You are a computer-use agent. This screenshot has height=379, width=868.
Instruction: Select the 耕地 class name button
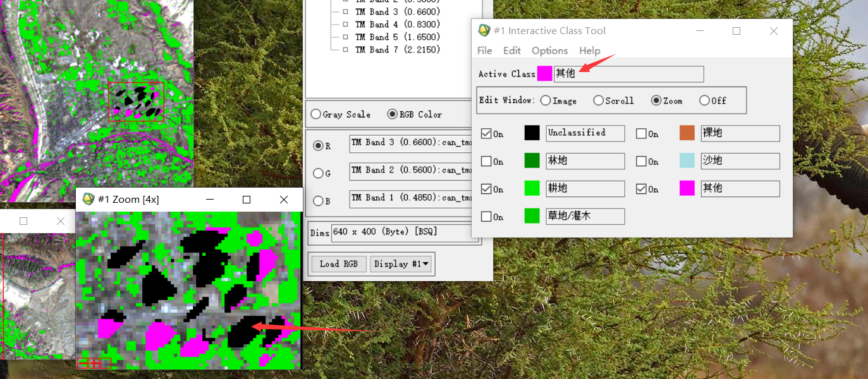coord(585,189)
